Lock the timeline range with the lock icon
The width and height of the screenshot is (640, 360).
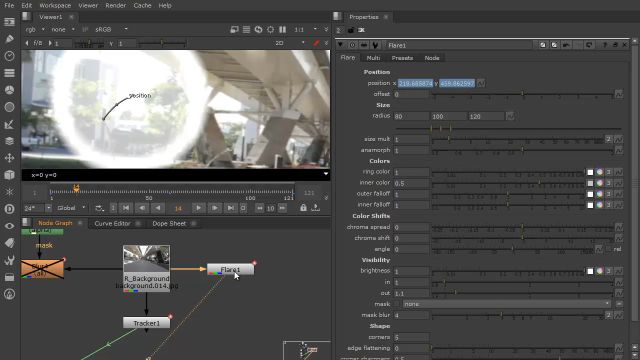click(303, 208)
